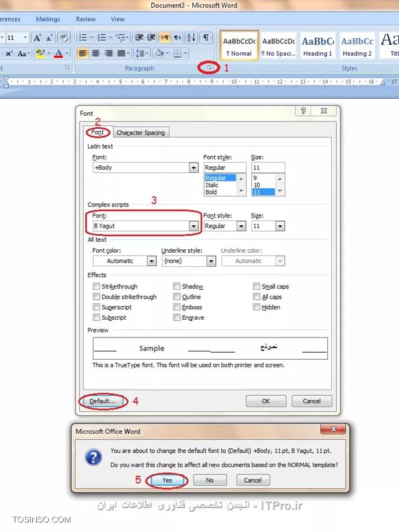Click Cancel in the Word prompt
This screenshot has height=532, width=399.
click(253, 480)
